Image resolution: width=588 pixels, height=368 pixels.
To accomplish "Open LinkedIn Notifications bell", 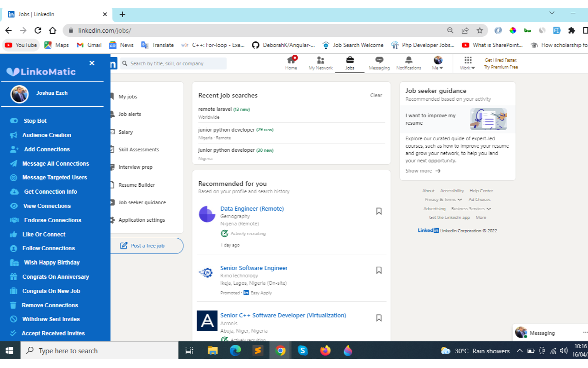I will [x=408, y=63].
